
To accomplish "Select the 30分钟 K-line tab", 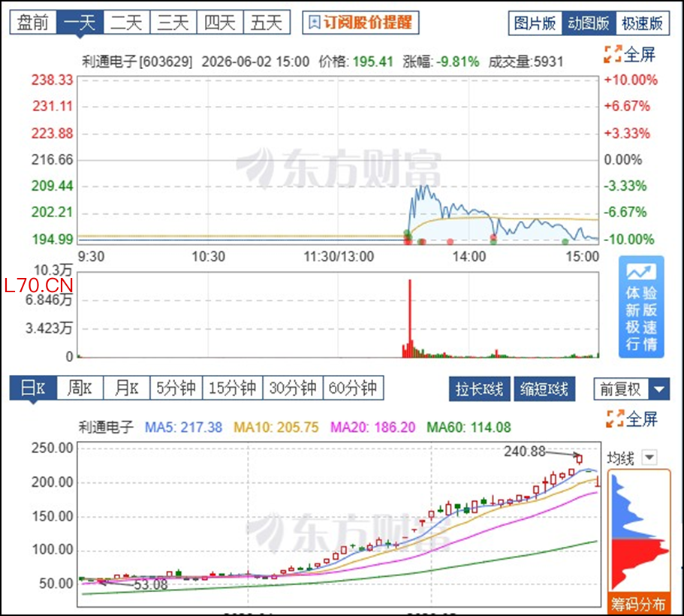I will [293, 388].
